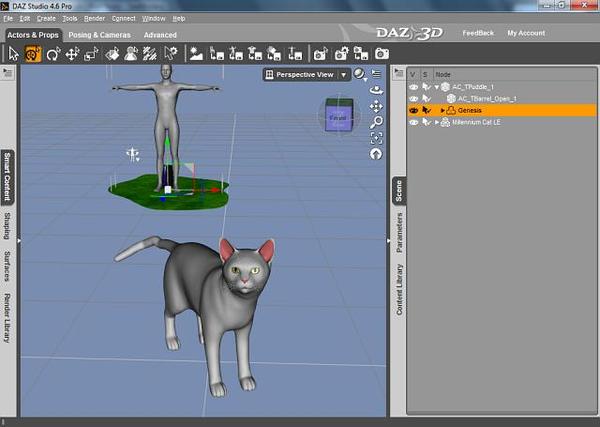The width and height of the screenshot is (600, 427).
Task: Switch to the Advanced tab
Action: point(160,35)
